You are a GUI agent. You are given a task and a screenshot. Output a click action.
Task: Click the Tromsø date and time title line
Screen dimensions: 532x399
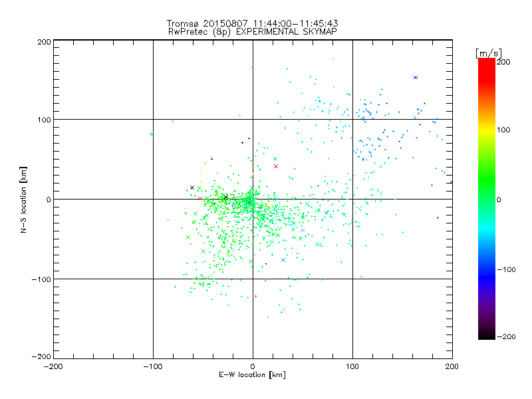pos(253,23)
